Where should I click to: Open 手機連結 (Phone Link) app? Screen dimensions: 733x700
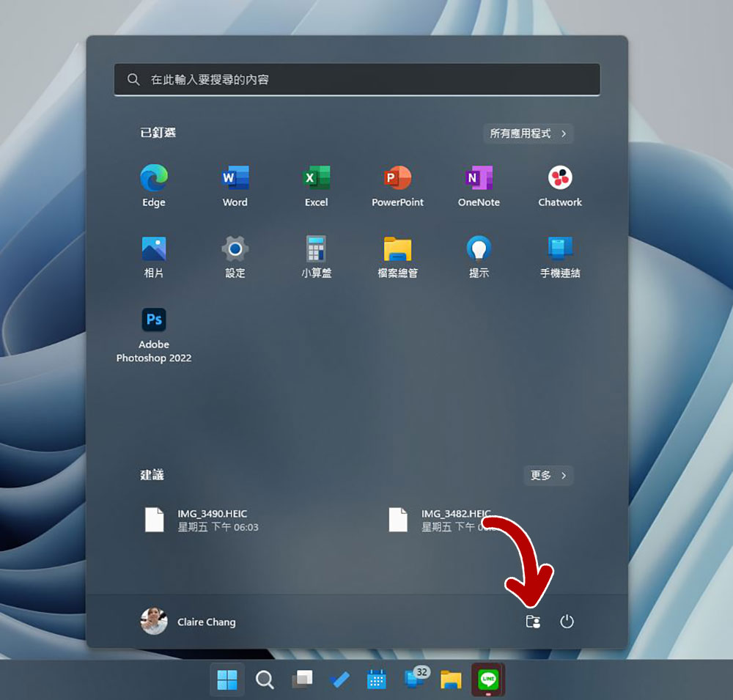560,257
